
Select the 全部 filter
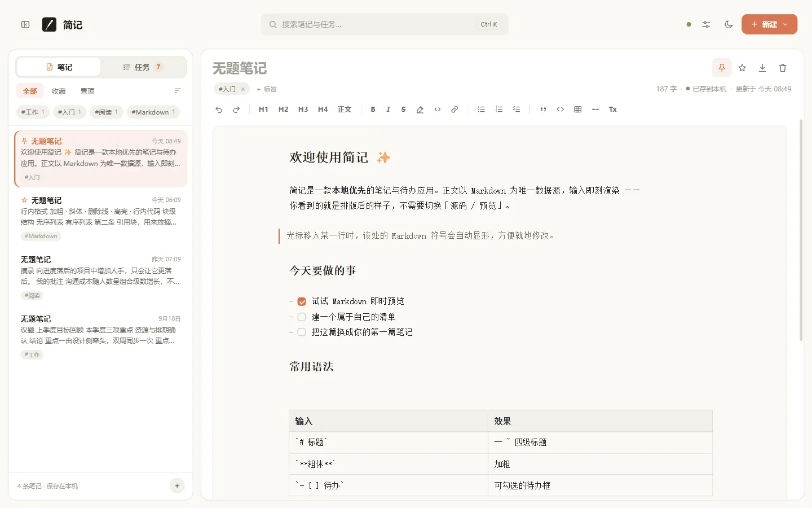click(30, 91)
